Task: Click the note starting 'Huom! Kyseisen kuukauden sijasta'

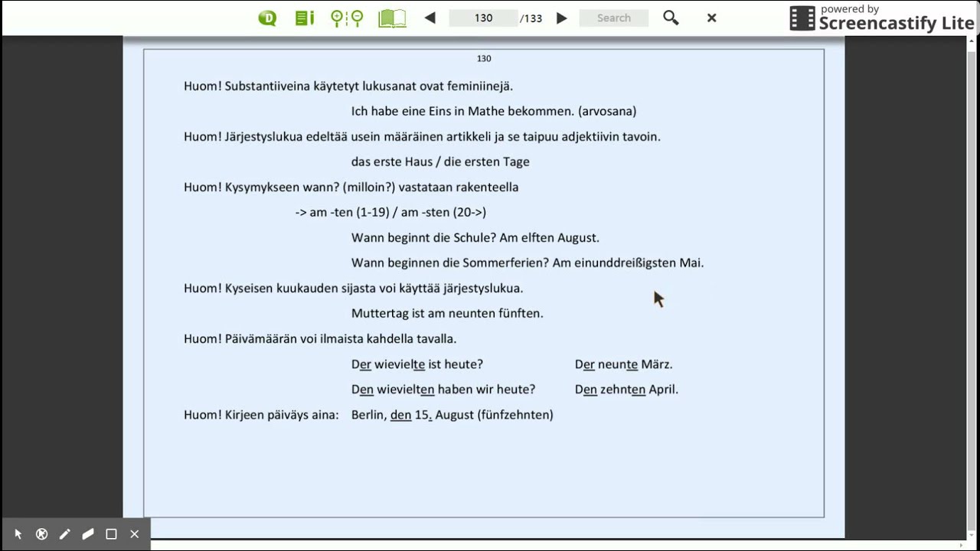Action: 354,288
